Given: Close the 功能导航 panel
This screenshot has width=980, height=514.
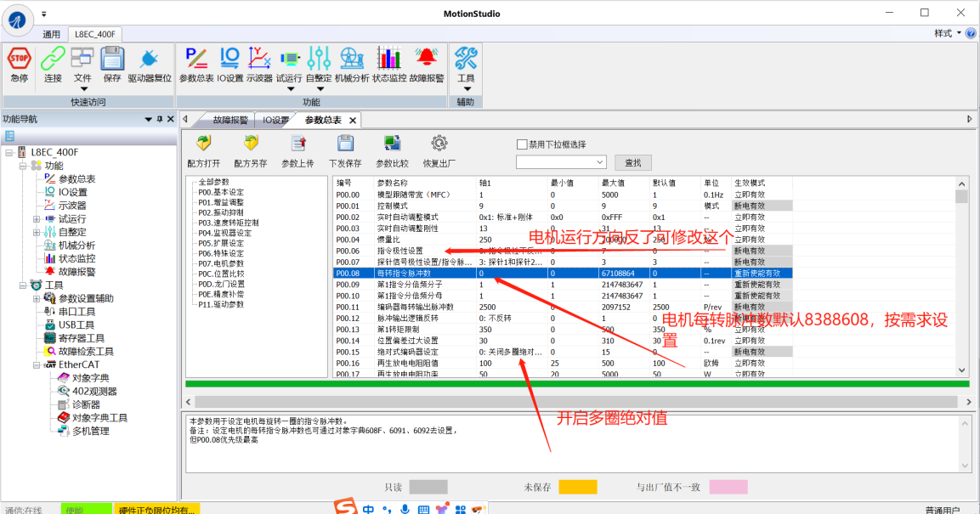Looking at the screenshot, I should point(170,119).
